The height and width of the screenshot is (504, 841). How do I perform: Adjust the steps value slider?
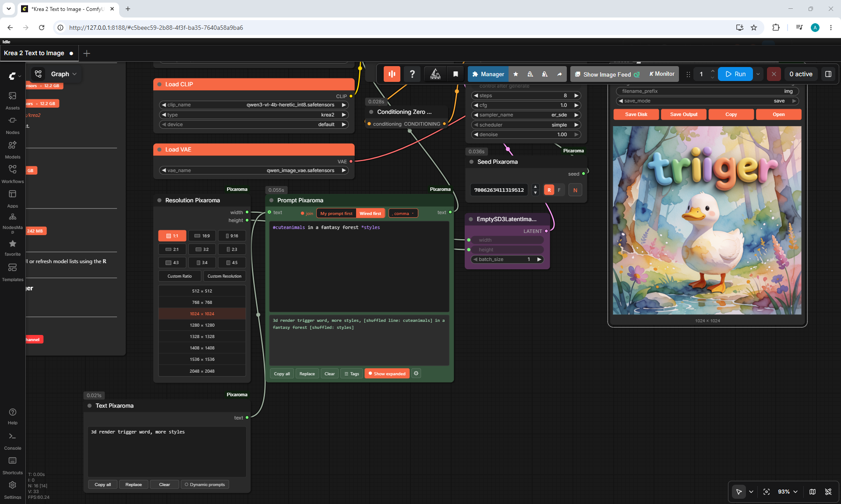pos(526,95)
